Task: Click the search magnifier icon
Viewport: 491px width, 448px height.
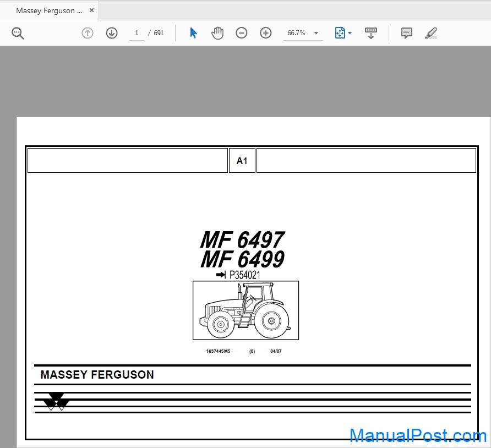Action: [18, 33]
